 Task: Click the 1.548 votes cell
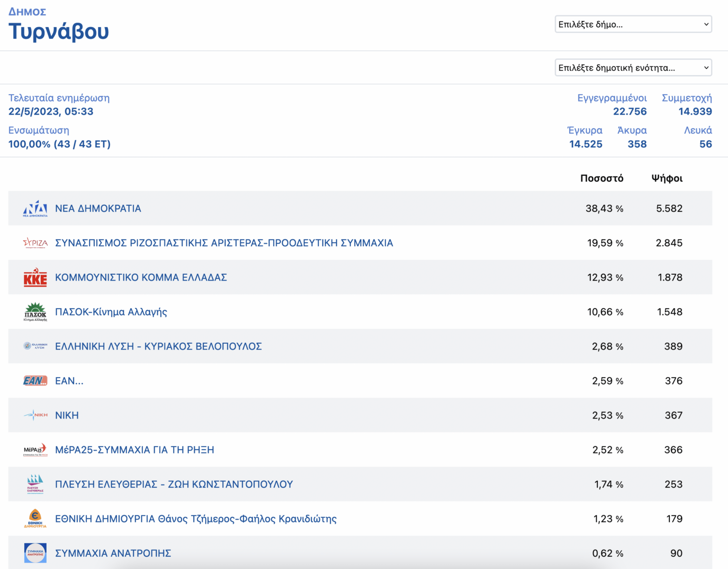(x=670, y=312)
